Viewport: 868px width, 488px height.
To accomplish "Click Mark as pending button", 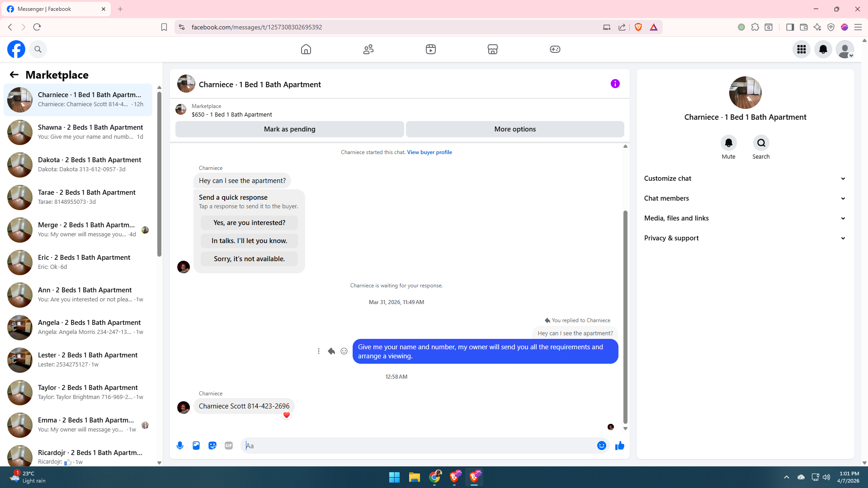I will (x=290, y=129).
